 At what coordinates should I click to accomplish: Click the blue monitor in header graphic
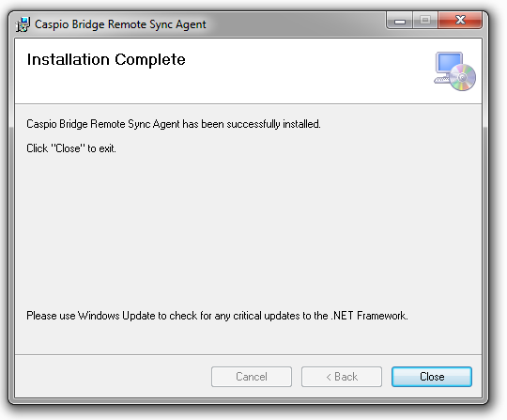(449, 63)
